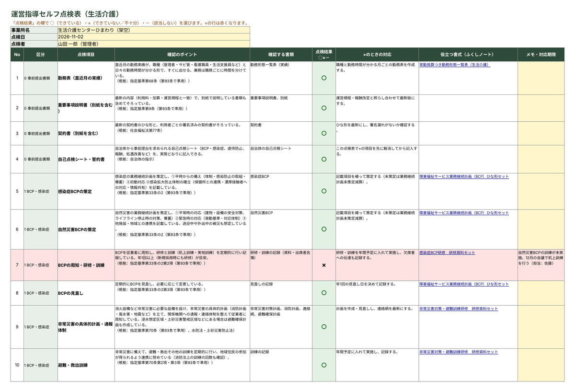Select the empty memo cell in 勤務表 row
This screenshot has width=575, height=392.
click(x=541, y=78)
